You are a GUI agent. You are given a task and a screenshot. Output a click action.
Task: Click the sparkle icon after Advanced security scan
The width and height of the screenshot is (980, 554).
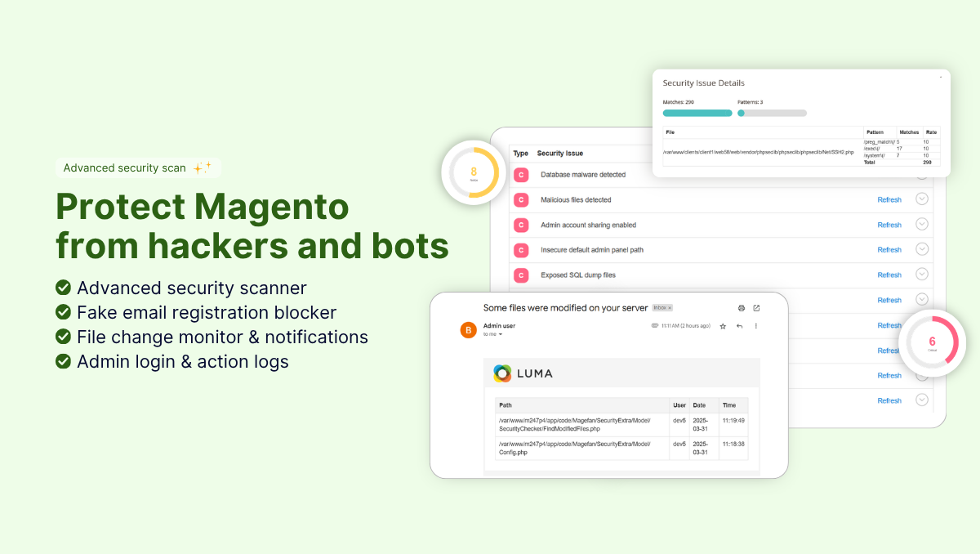(202, 168)
